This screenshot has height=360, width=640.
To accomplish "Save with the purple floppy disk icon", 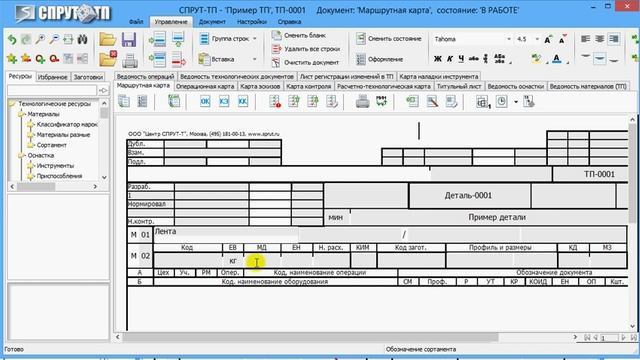I will [129, 40].
